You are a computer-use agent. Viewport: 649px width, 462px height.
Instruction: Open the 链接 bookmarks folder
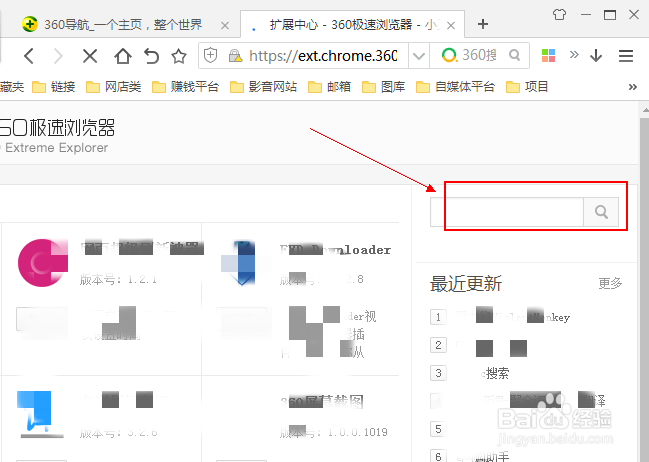coord(54,87)
